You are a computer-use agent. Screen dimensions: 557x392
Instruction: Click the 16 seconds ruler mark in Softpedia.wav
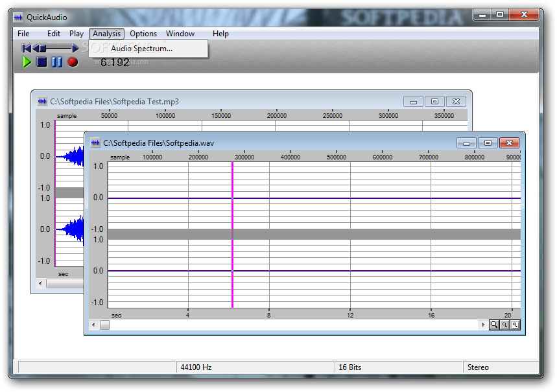pyautogui.click(x=431, y=315)
